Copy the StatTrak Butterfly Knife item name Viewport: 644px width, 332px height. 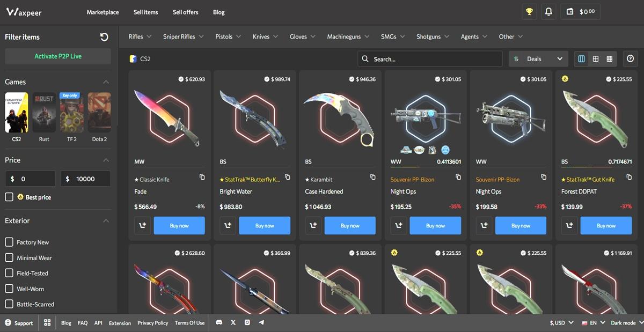288,177
